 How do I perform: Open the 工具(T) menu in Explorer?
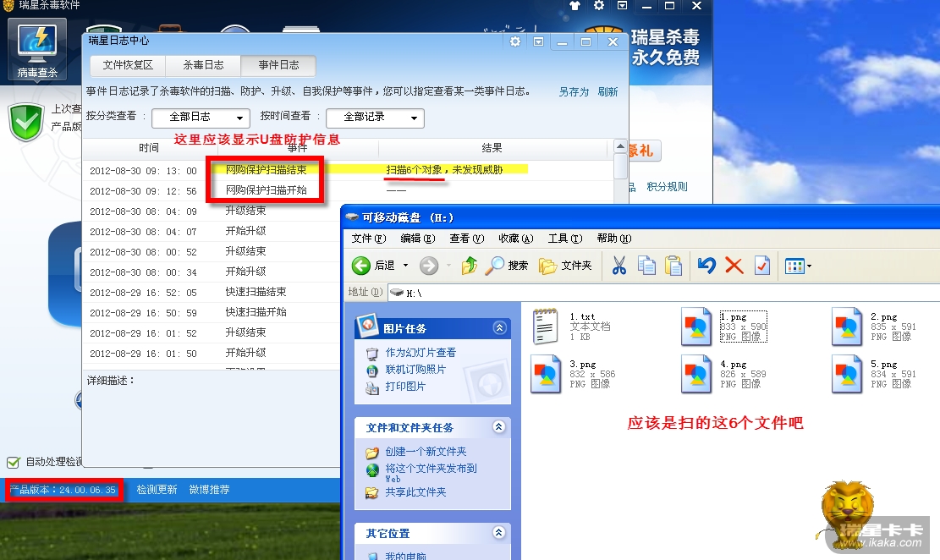click(x=565, y=238)
